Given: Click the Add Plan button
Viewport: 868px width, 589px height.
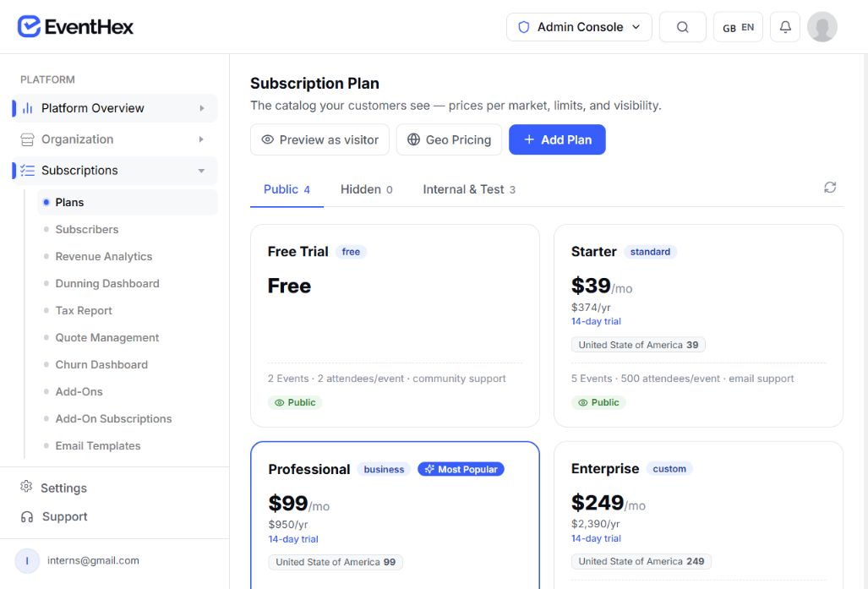Looking at the screenshot, I should point(557,140).
